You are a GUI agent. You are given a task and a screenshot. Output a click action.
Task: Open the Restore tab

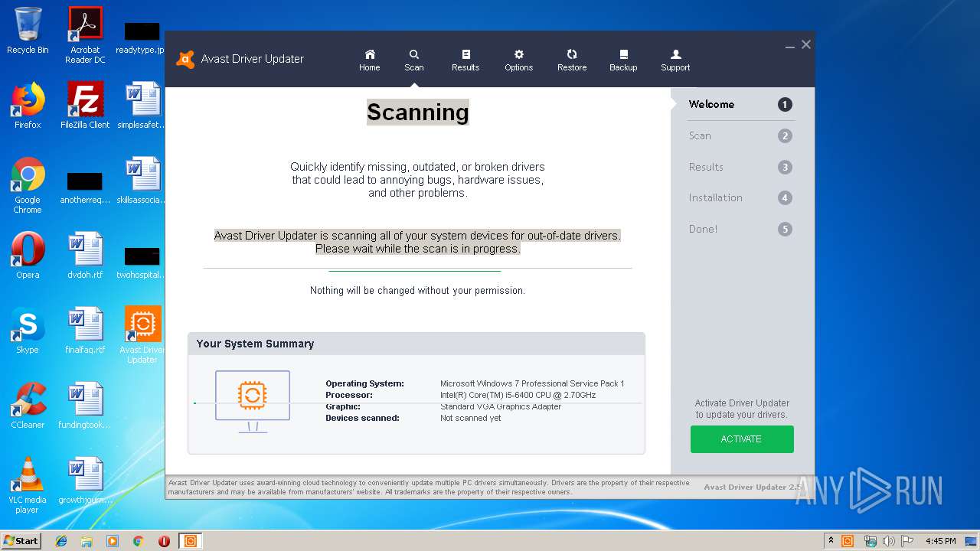572,60
